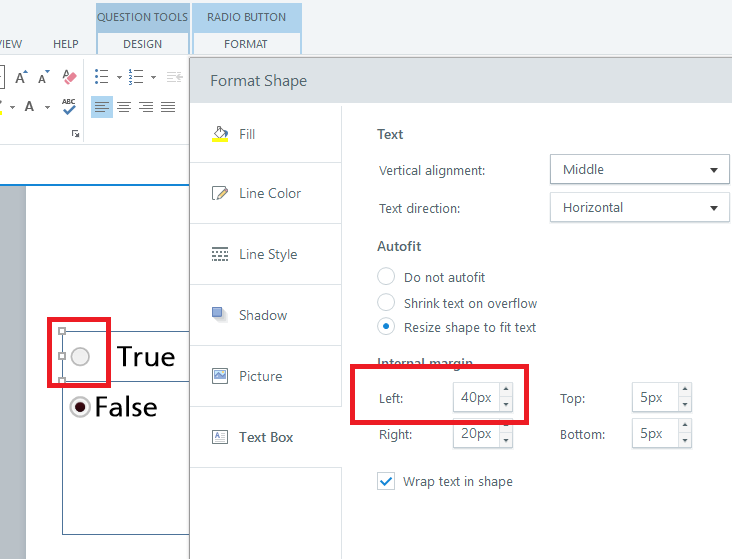Open the Picture section
The image size is (732, 559).
click(265, 376)
